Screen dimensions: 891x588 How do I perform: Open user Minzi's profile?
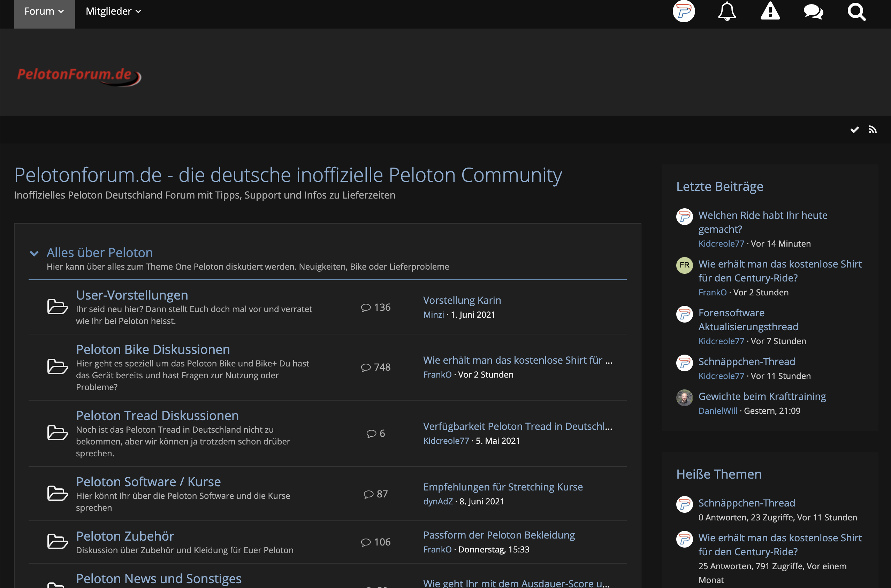coord(434,315)
